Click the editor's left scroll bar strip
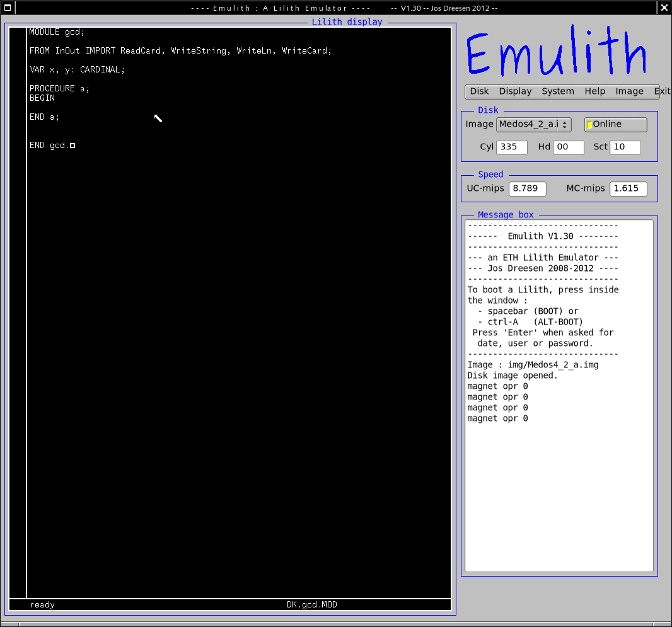Image resolution: width=672 pixels, height=627 pixels. pos(18,313)
